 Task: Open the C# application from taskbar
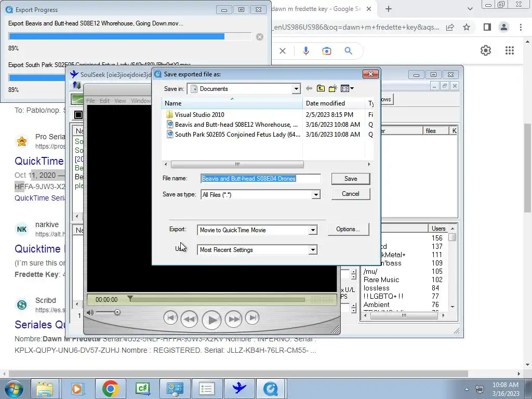(142, 389)
